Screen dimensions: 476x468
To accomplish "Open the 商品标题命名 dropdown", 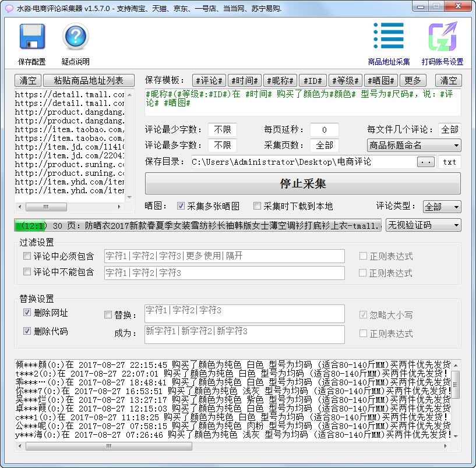I will [414, 146].
